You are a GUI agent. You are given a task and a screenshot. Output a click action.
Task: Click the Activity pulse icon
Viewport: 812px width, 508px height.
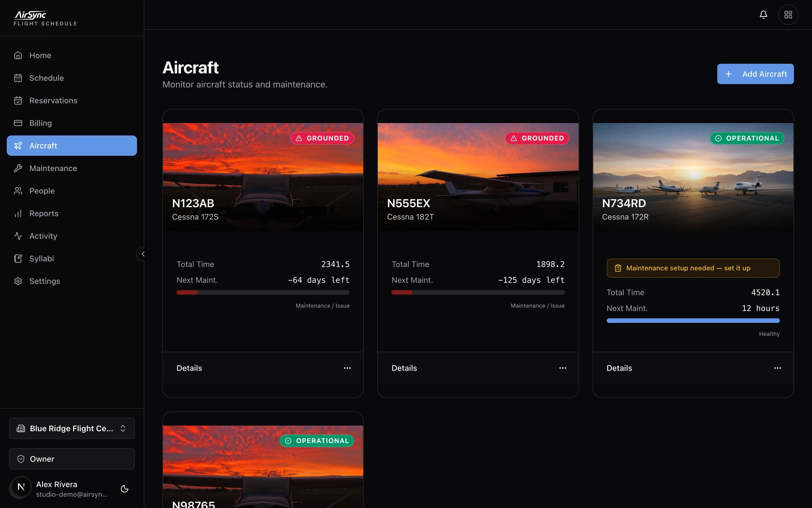pyautogui.click(x=18, y=236)
